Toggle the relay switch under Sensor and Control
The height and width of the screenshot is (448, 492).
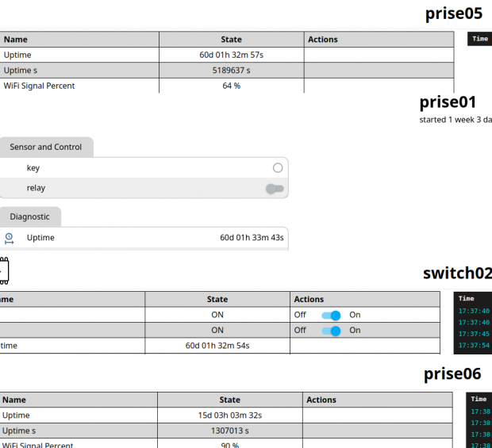[275, 189]
